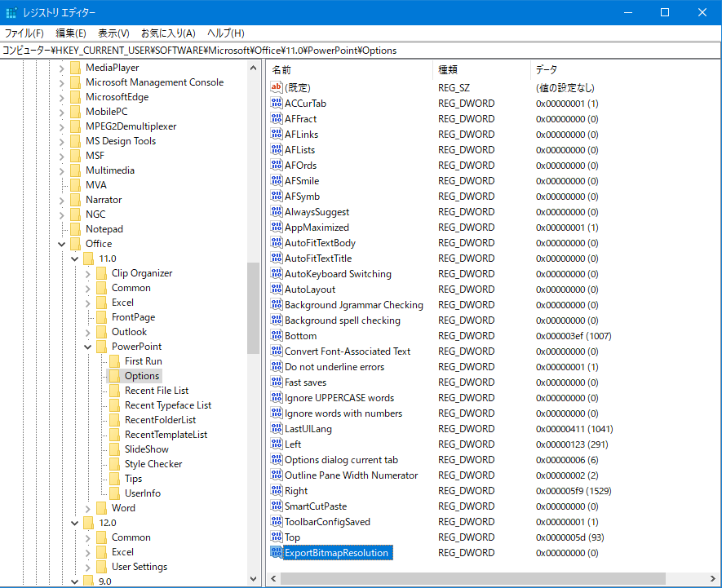The height and width of the screenshot is (588, 722).
Task: Click the registry path address bar
Action: pyautogui.click(x=361, y=51)
